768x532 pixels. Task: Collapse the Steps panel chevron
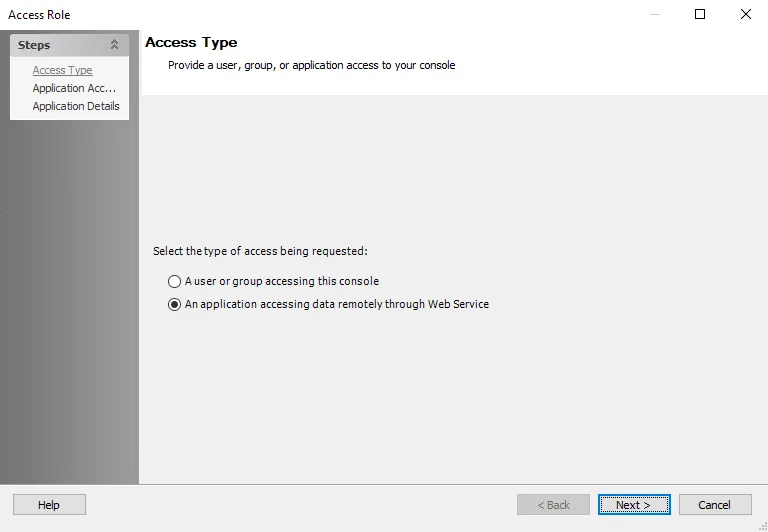click(114, 45)
